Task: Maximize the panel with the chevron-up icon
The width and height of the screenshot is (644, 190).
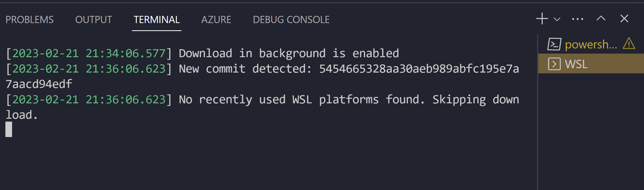Action: coord(601,19)
